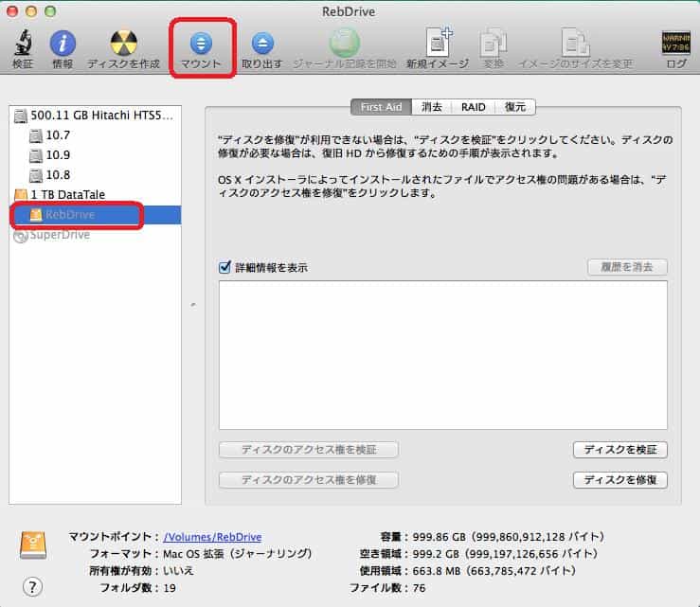Click the Clear History (履歴を消去) button
This screenshot has width=700, height=607.
(x=627, y=267)
